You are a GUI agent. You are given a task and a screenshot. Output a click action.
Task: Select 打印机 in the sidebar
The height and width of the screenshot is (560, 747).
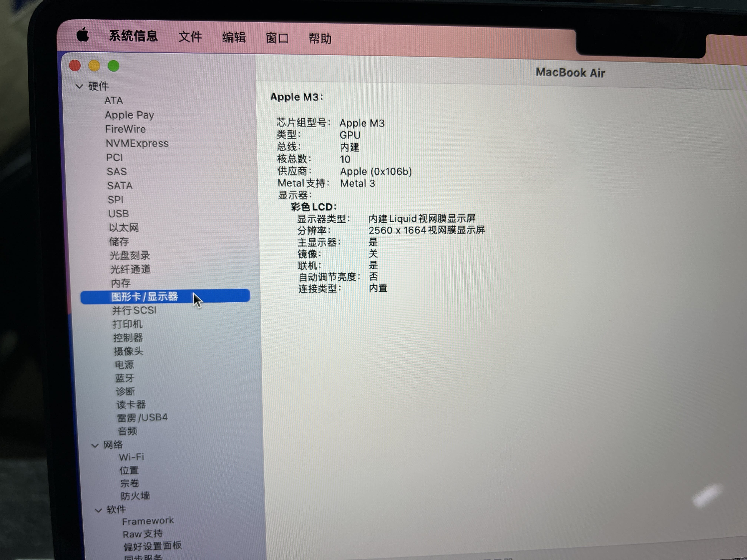(x=128, y=324)
